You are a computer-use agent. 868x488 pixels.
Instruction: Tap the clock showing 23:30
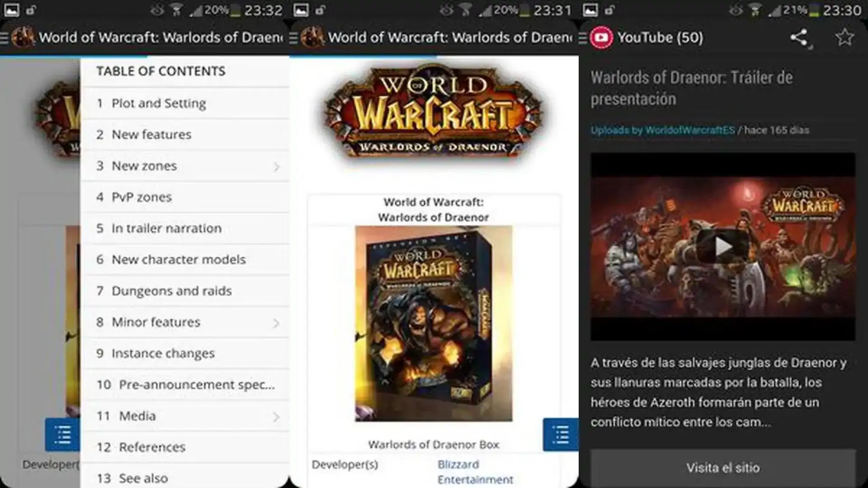click(x=842, y=10)
